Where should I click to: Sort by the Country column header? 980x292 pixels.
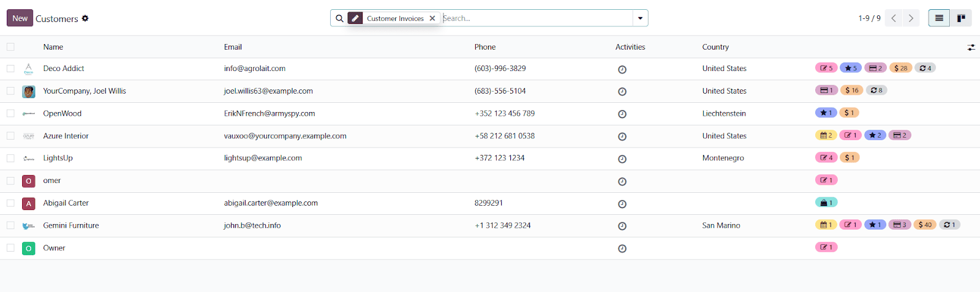tap(715, 47)
